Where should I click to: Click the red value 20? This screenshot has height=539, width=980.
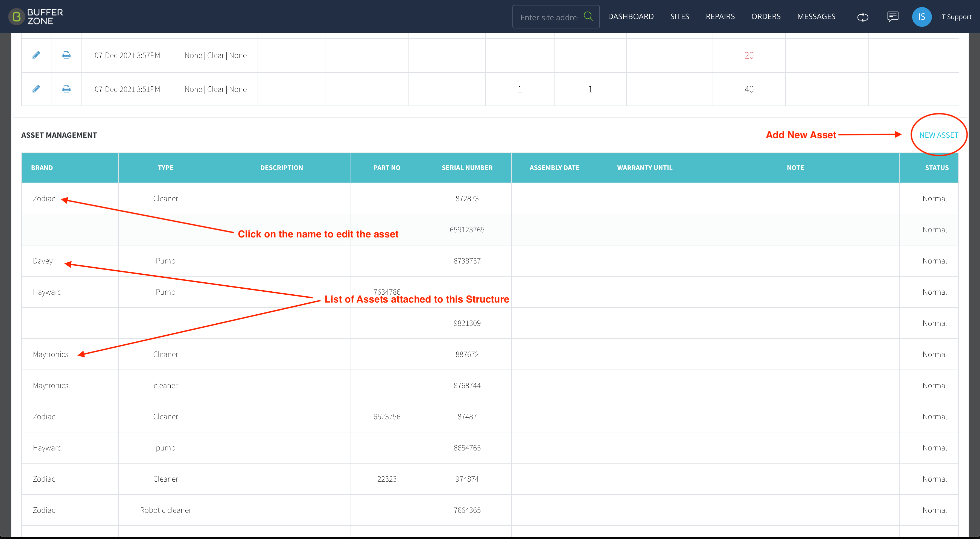(x=749, y=55)
